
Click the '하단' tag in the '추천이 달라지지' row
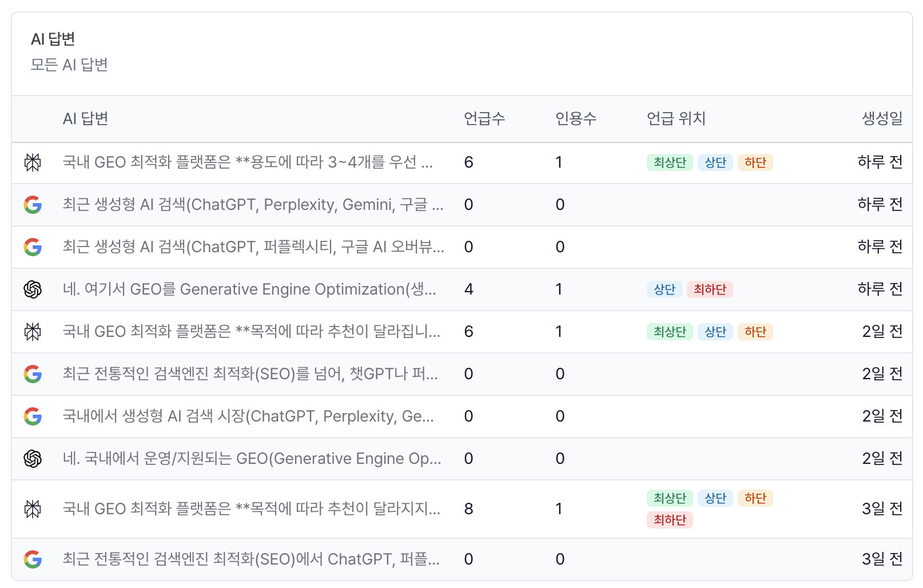(755, 498)
